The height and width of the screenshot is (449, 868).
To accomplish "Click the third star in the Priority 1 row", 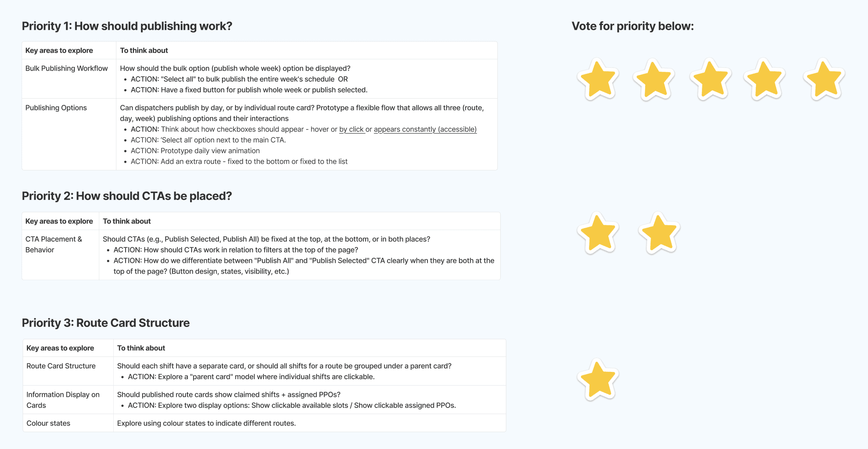I will (x=711, y=79).
